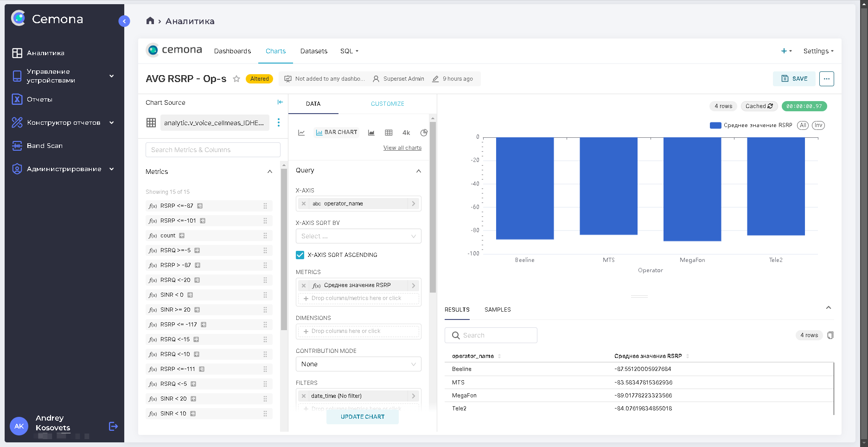The image size is (868, 447).
Task: Collapse the left sidebar with arrow button
Action: point(124,21)
